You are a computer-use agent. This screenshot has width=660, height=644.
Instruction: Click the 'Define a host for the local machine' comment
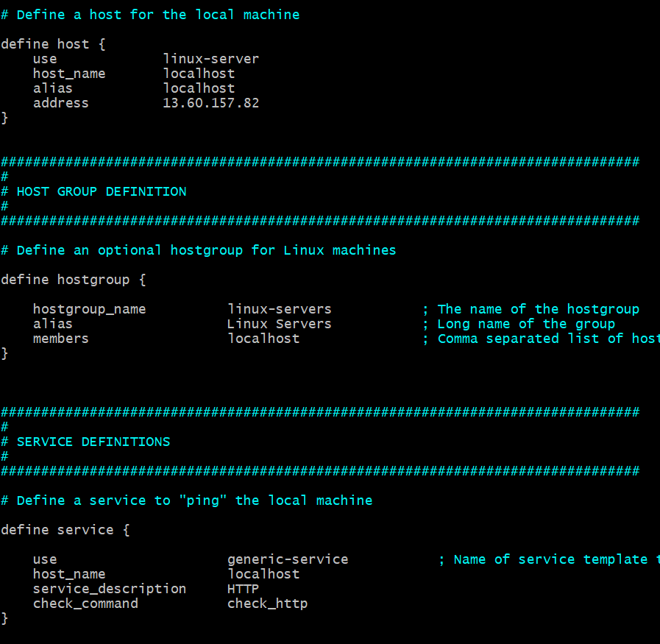[150, 15]
